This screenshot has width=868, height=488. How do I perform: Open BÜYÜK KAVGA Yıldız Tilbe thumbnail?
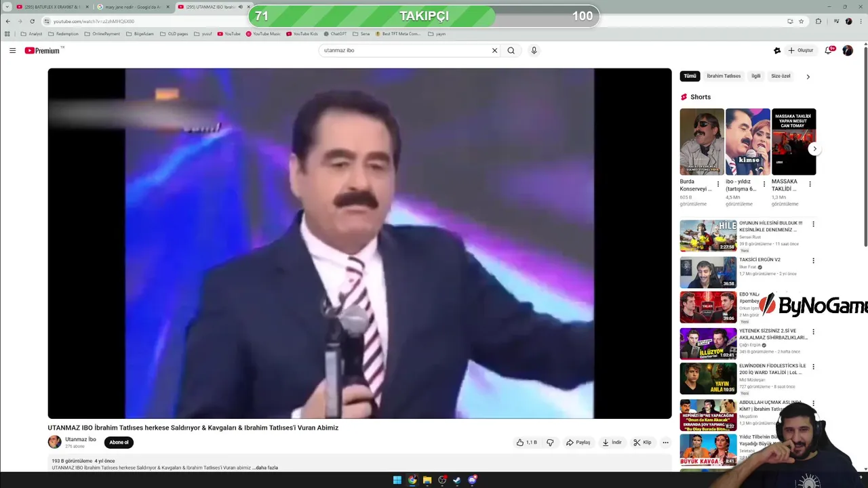708,450
